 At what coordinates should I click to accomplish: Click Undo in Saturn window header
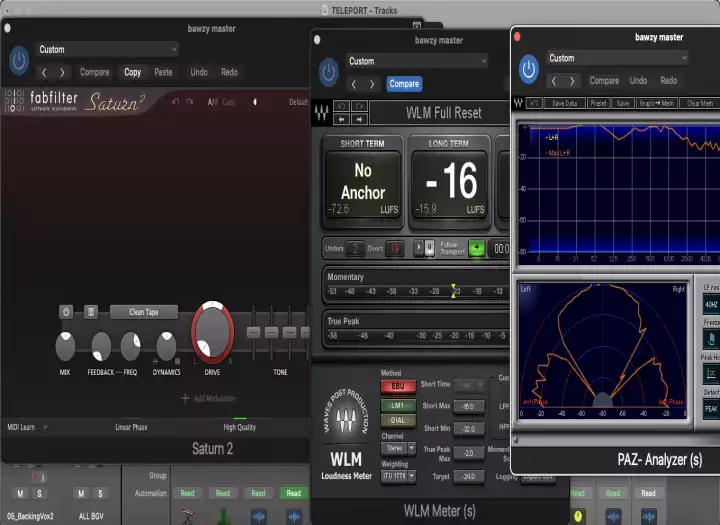(x=199, y=72)
